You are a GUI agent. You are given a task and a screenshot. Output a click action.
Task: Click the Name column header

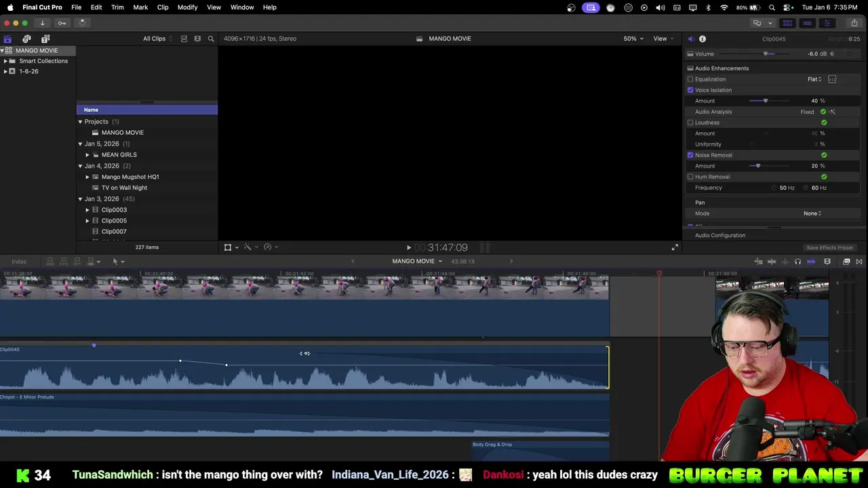[146, 110]
